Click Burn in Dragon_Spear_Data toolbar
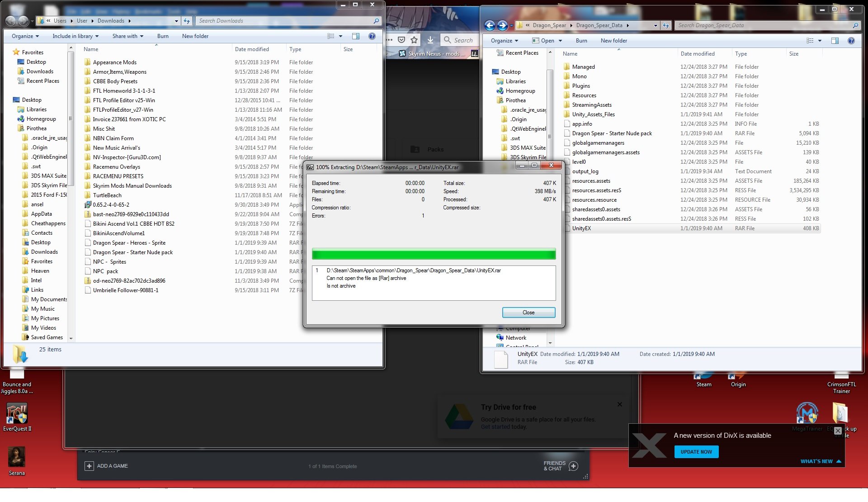 pyautogui.click(x=581, y=41)
